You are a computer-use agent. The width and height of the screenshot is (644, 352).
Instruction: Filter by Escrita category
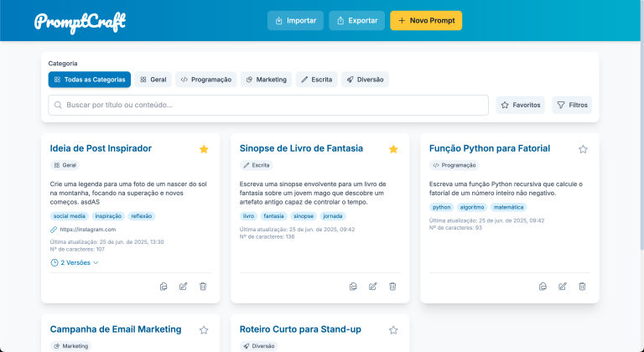pyautogui.click(x=317, y=80)
